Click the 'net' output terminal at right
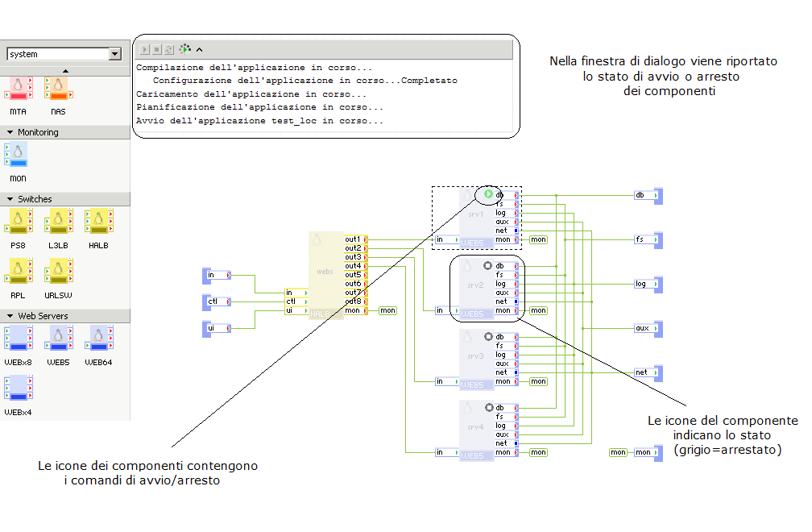812x532 pixels. 648,372
